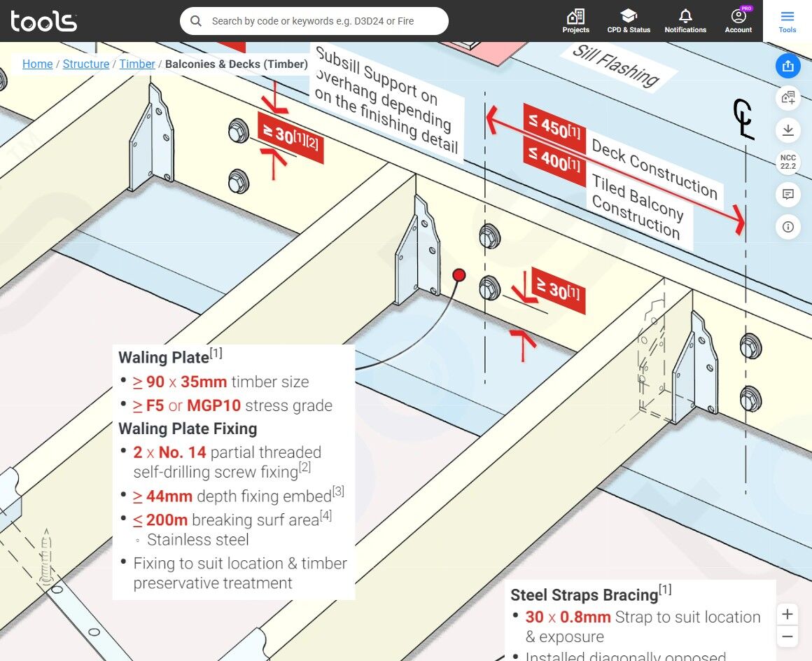
Task: Open the Tools hamburger menu
Action: tap(787, 21)
